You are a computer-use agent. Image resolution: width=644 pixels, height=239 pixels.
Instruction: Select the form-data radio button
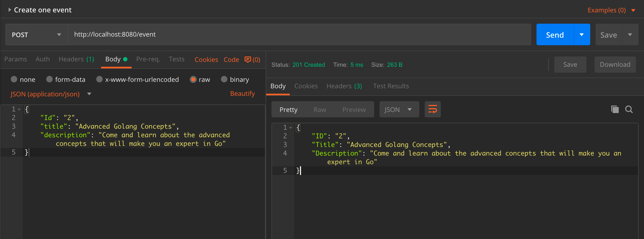[49, 79]
